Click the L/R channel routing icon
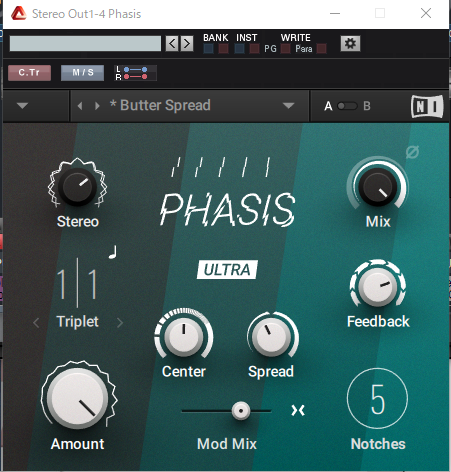This screenshot has height=472, width=451. click(x=135, y=73)
